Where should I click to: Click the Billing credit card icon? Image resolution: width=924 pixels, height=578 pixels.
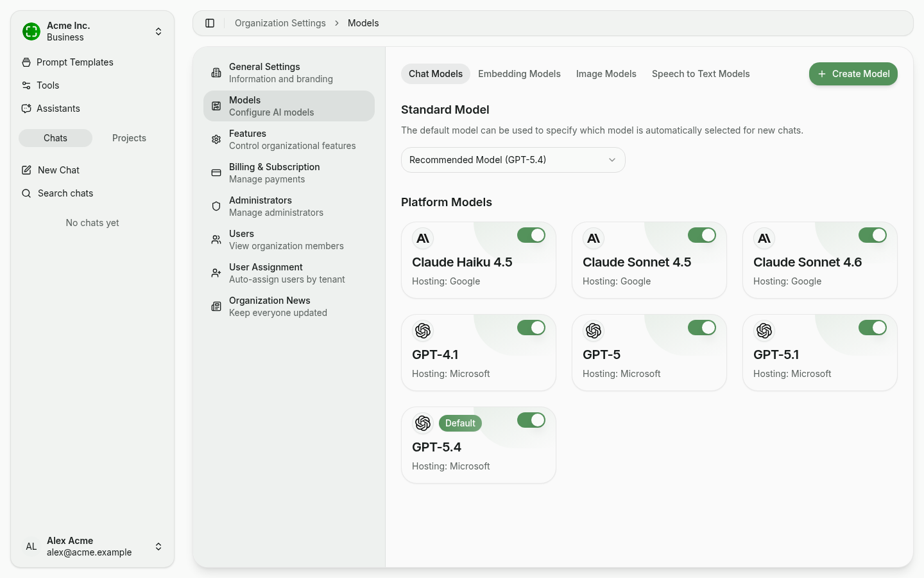[x=216, y=173]
